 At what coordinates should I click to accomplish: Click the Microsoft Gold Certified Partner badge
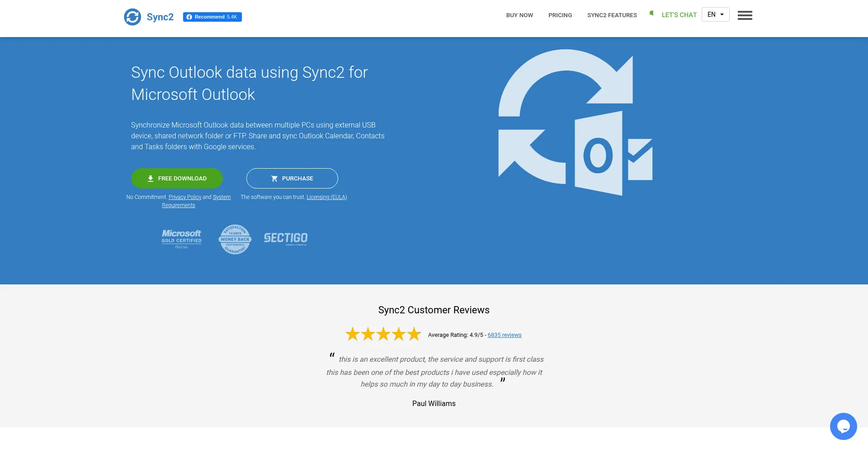pyautogui.click(x=182, y=239)
